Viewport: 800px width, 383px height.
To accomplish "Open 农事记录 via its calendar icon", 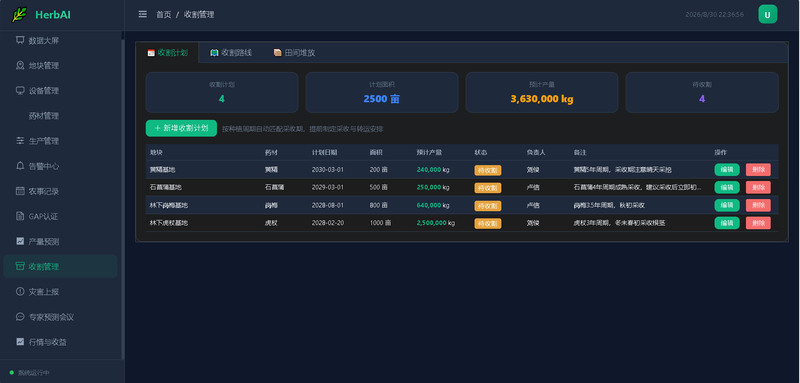I will (20, 191).
